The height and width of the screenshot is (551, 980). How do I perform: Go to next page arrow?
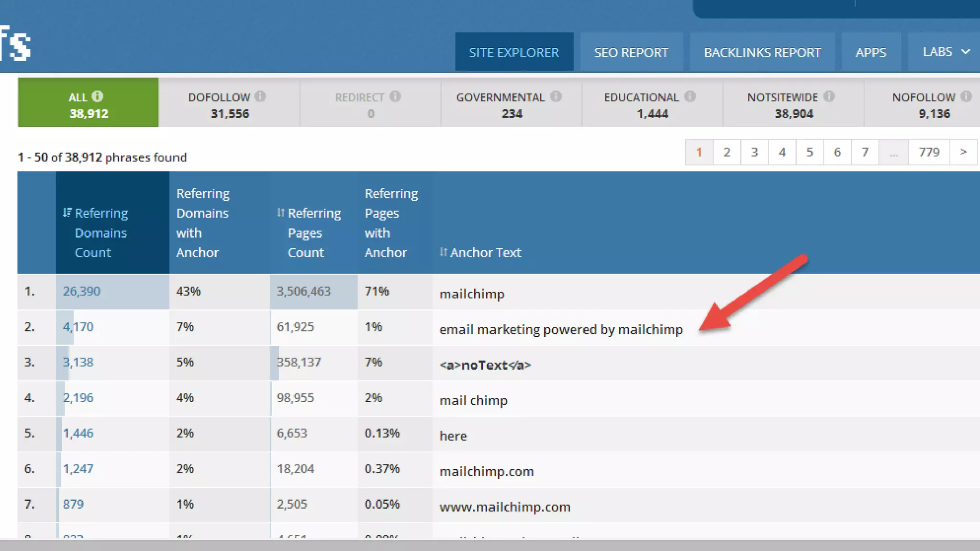click(x=963, y=152)
